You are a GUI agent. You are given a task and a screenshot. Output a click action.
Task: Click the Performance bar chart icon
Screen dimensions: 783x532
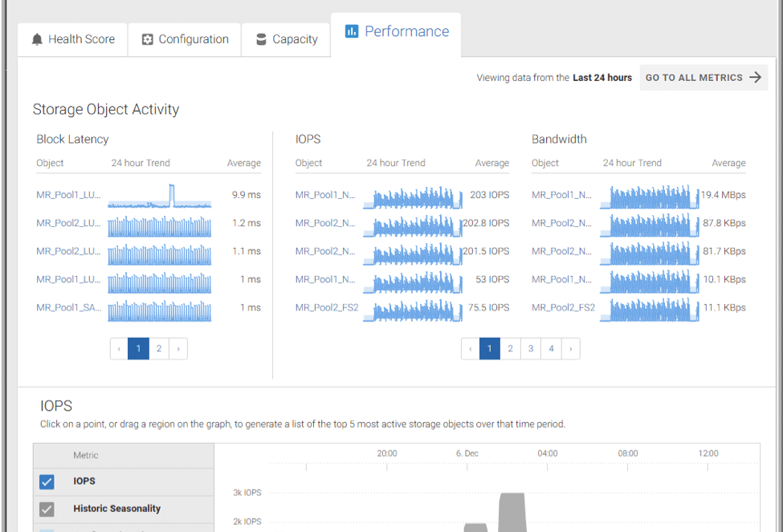click(352, 31)
